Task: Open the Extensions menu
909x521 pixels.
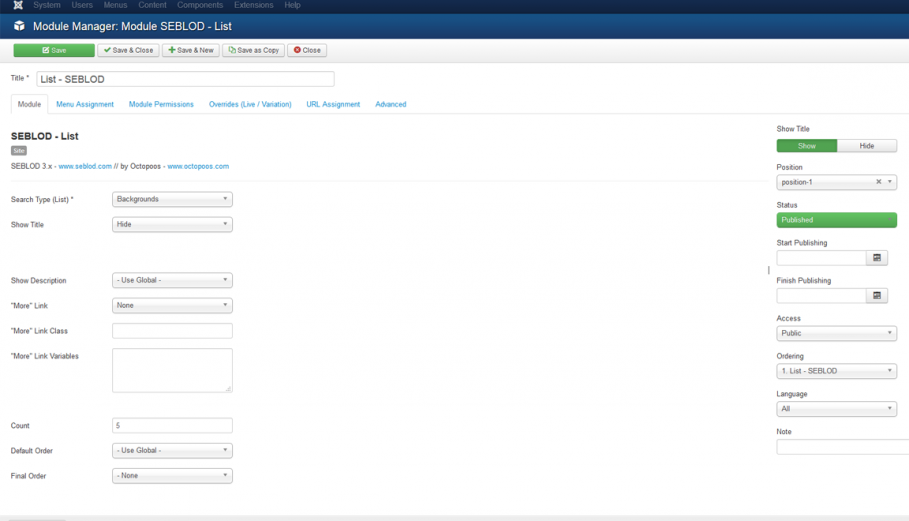Action: [x=253, y=5]
